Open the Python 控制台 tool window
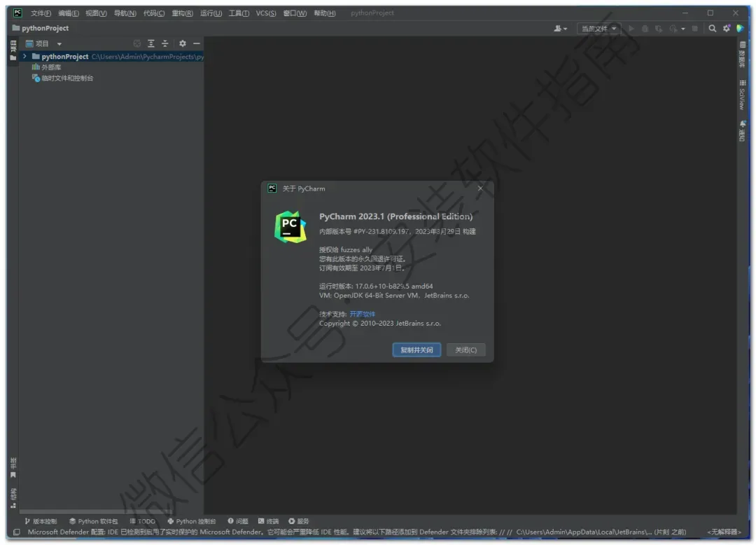Screen dimensions: 756x545 [x=191, y=521]
